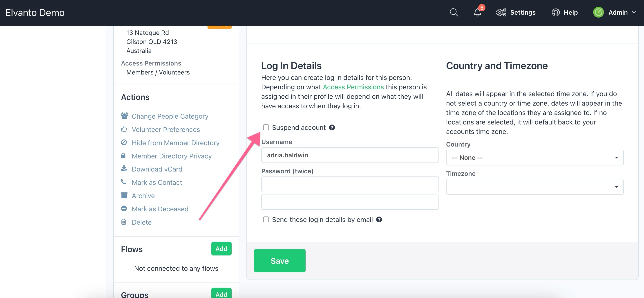Click Download vCard link
This screenshot has width=644, height=298.
[x=157, y=169]
